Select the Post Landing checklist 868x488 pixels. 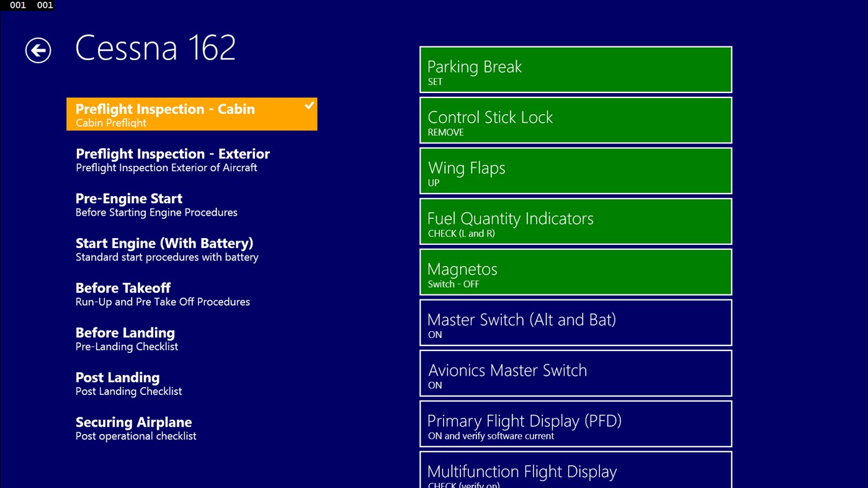pos(128,383)
